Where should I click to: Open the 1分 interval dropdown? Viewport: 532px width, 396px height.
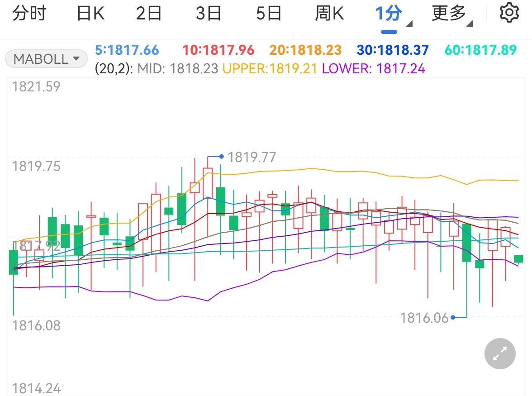(x=393, y=15)
